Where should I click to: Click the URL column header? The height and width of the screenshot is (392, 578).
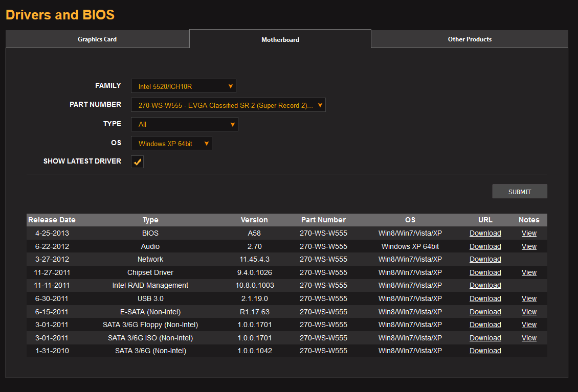click(485, 220)
